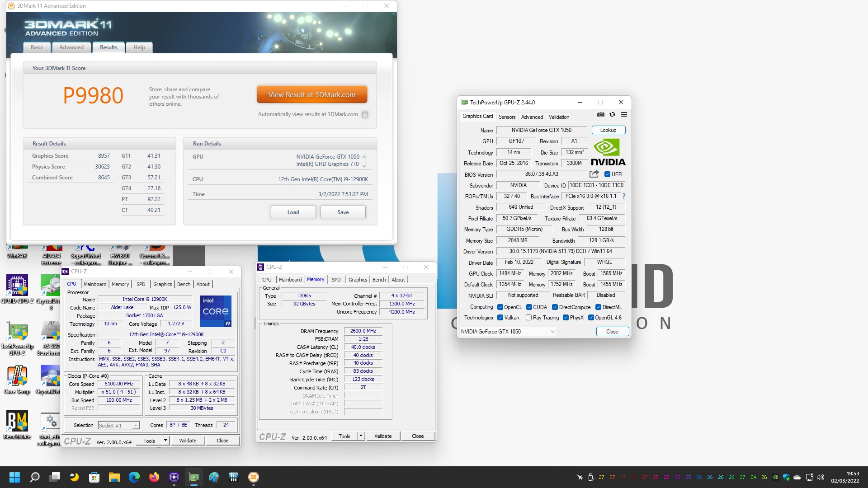Open the CPUID CPU-Z desktop shortcut
Viewport: 868px width, 488px height.
(17, 289)
